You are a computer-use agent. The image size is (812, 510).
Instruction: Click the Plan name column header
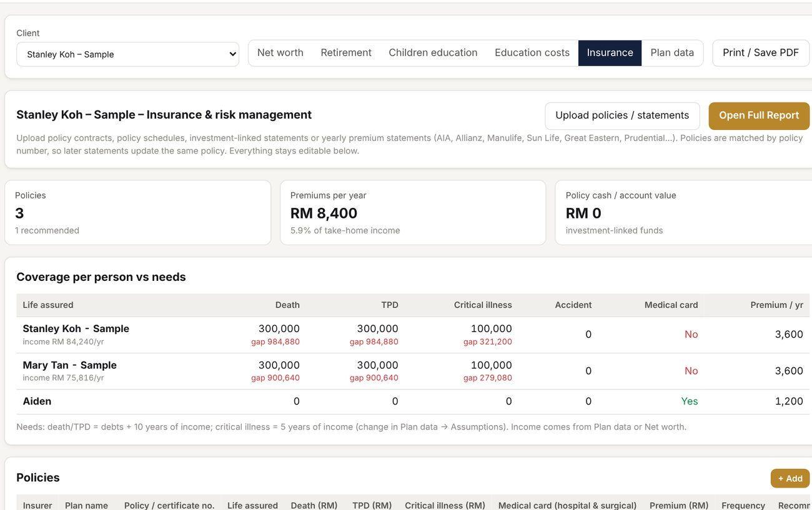pyautogui.click(x=86, y=506)
